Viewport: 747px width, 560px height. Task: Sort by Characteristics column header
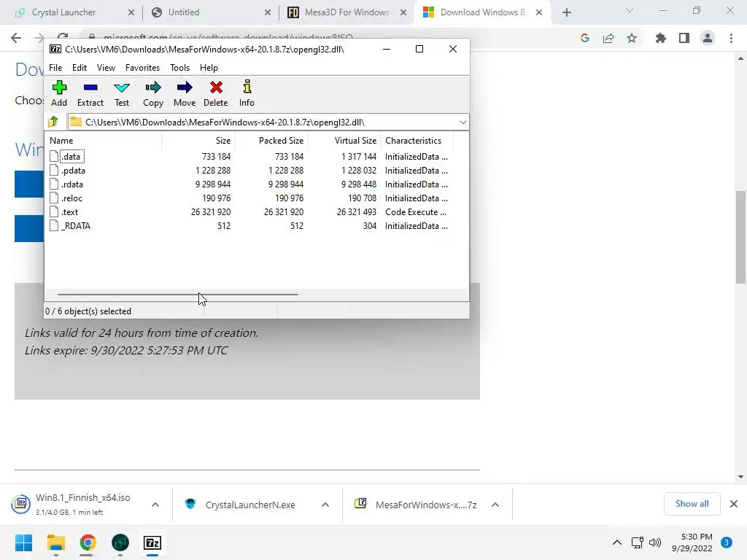(x=417, y=141)
